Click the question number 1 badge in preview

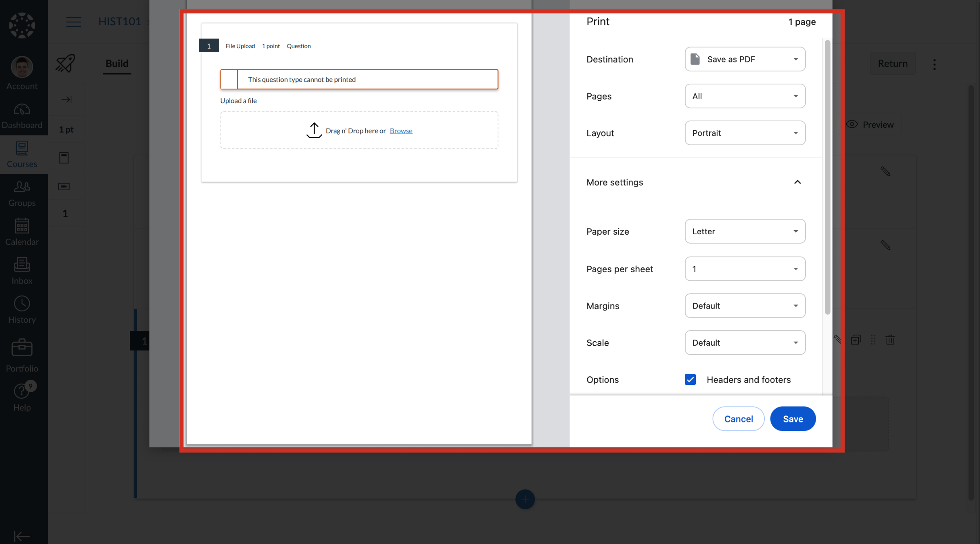coord(209,46)
